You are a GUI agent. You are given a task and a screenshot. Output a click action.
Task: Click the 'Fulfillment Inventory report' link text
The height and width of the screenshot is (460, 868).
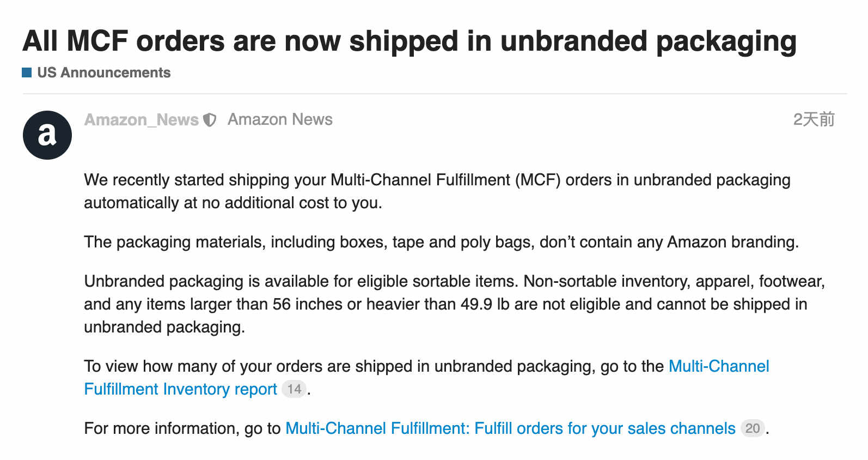[181, 389]
